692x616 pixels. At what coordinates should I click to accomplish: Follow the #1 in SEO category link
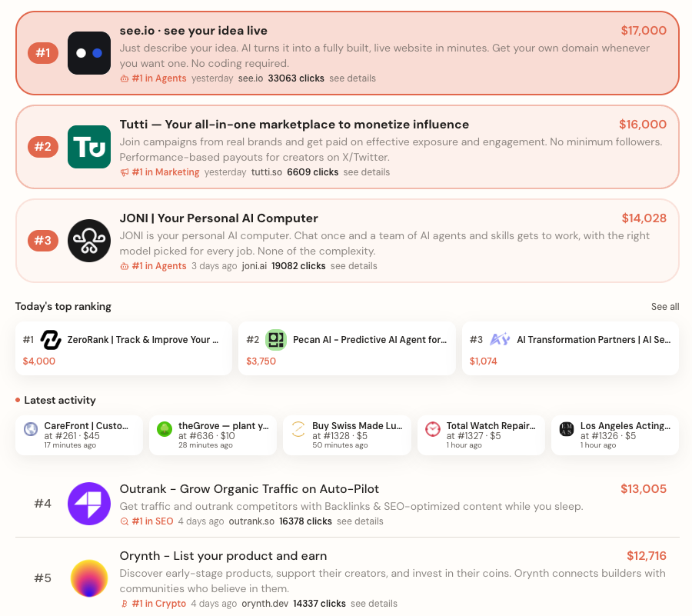[x=152, y=521]
